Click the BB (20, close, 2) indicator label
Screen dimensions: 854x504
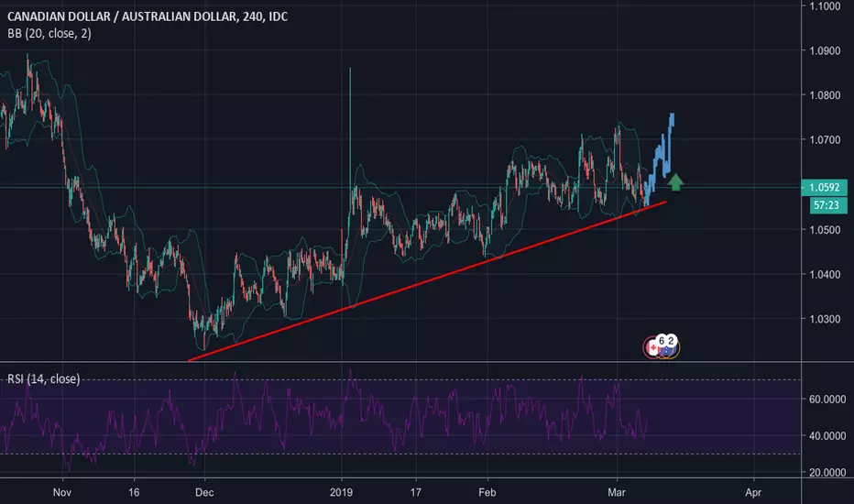point(49,34)
